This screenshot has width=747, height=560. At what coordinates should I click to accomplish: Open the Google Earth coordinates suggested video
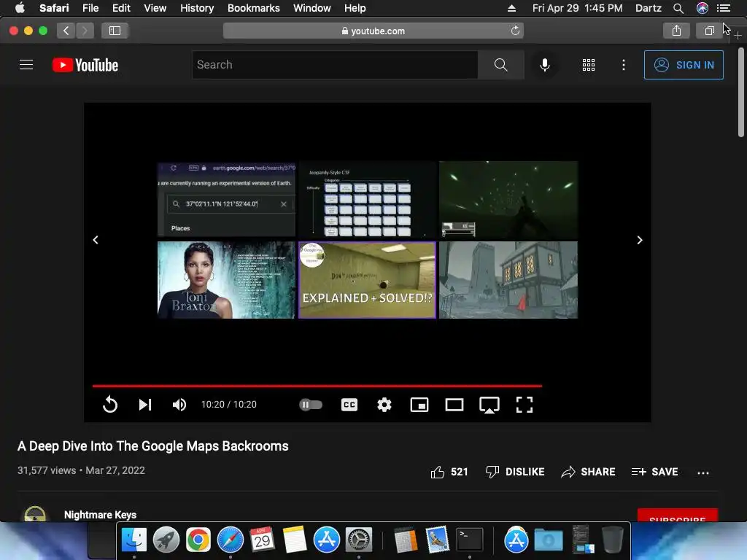click(x=226, y=199)
